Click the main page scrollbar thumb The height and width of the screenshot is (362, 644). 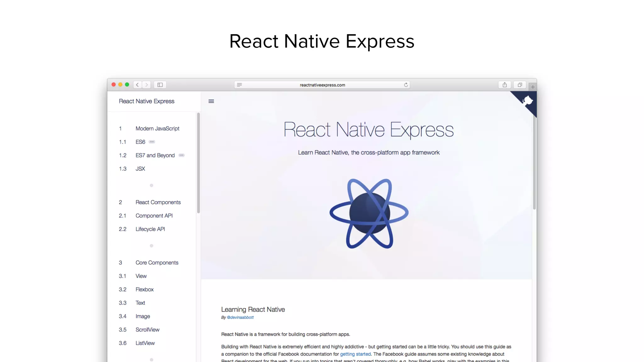click(534, 163)
